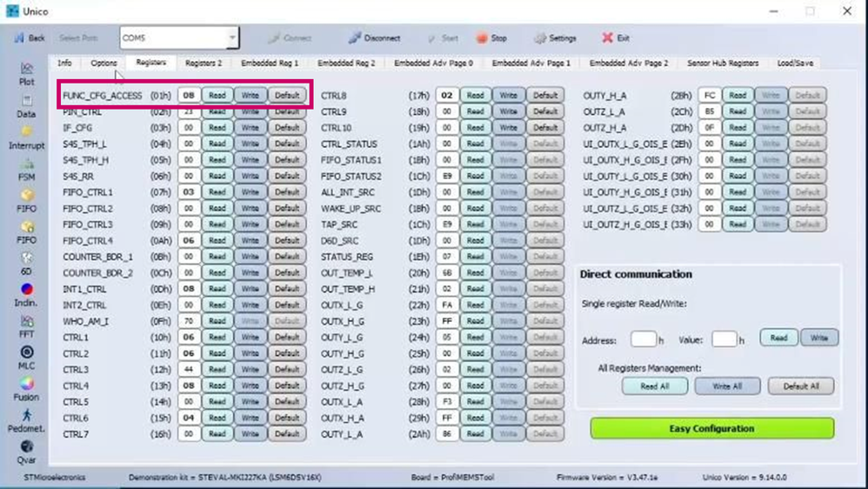868x489 pixels.
Task: Switch to the Embedded Reg 2 tab
Action: tap(346, 64)
